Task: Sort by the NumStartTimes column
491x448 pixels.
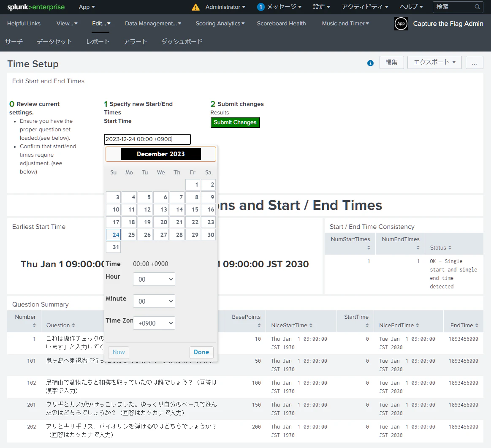Action: tap(350, 244)
